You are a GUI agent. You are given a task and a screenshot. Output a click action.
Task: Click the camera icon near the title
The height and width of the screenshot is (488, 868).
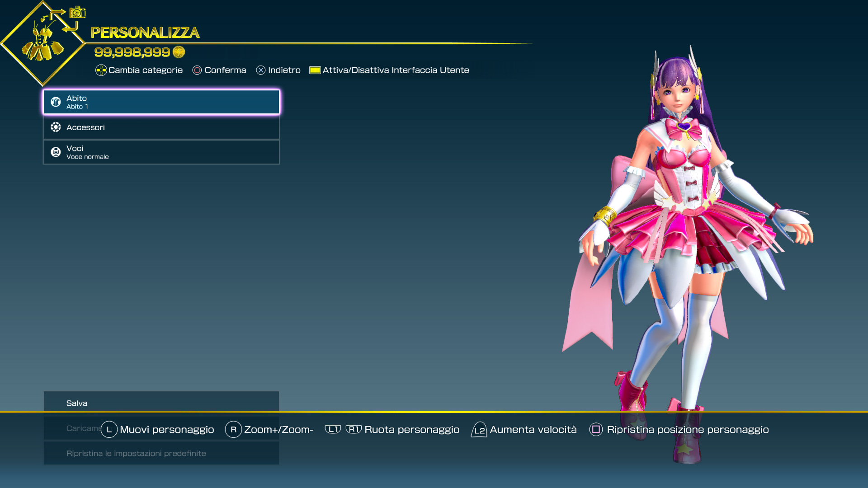click(77, 12)
